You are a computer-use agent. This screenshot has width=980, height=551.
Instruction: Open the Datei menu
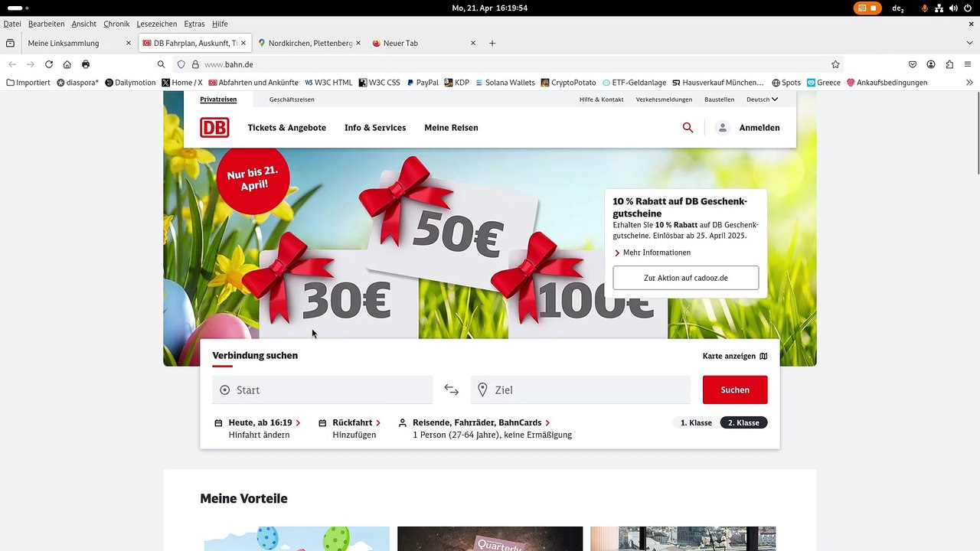12,24
